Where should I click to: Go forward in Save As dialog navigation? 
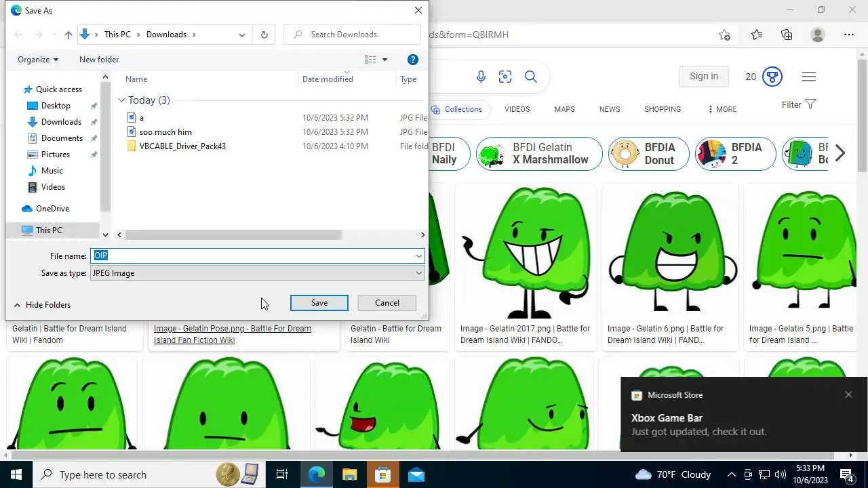click(x=39, y=35)
